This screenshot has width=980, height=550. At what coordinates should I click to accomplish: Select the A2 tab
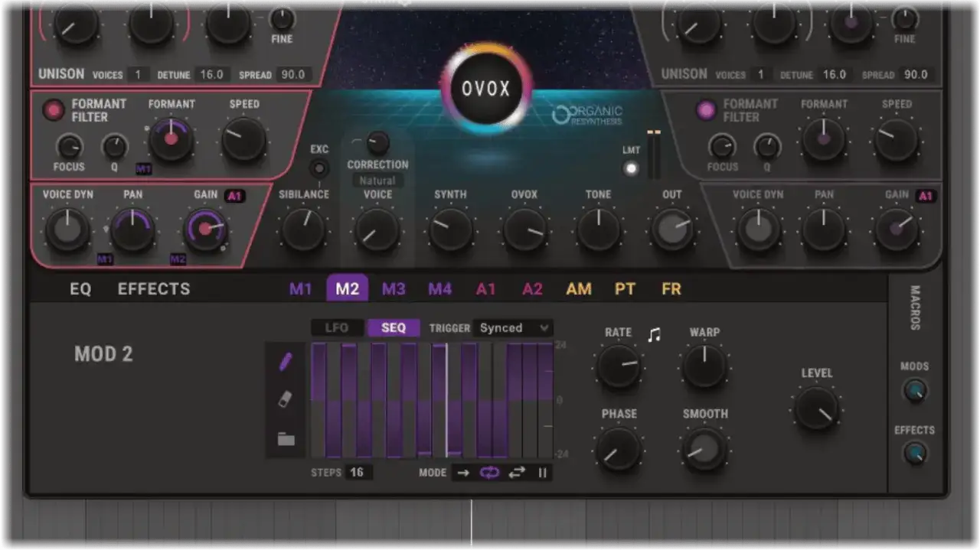[532, 289]
